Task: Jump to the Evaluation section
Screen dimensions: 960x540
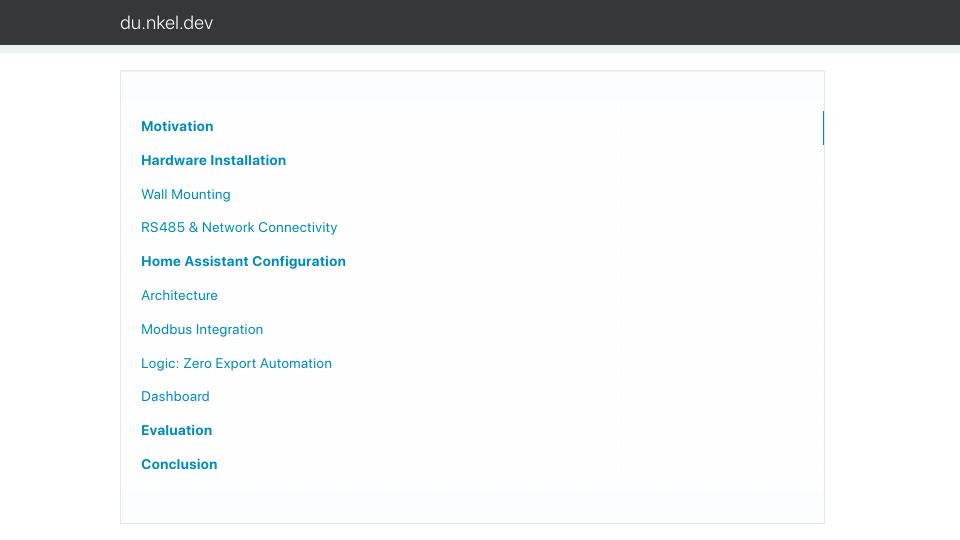Action: coord(177,430)
